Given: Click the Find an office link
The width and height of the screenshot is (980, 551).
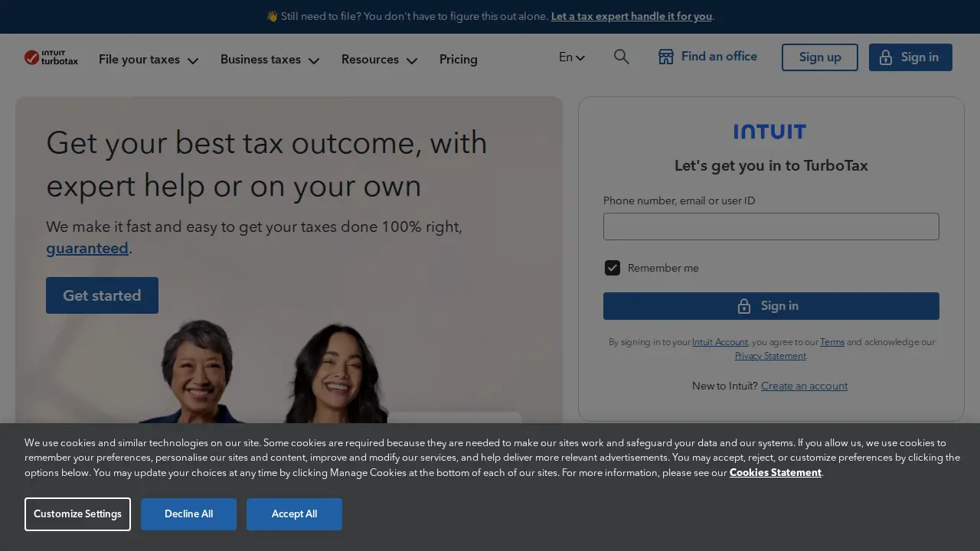Looking at the screenshot, I should point(707,57).
